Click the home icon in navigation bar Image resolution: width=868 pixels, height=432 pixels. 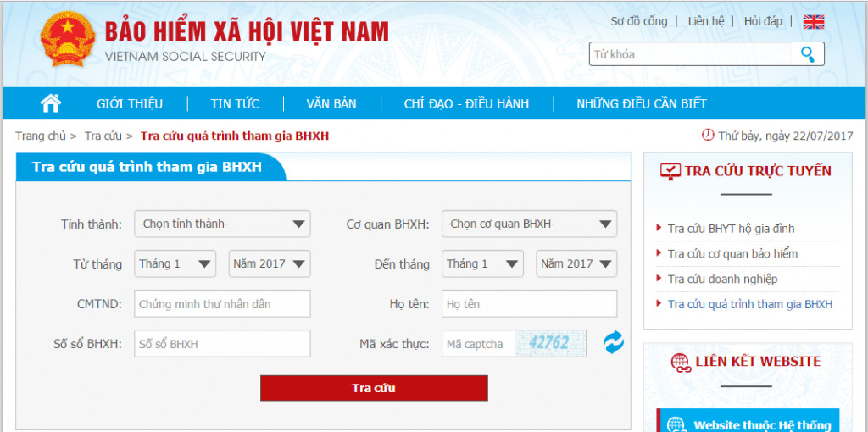[51, 102]
